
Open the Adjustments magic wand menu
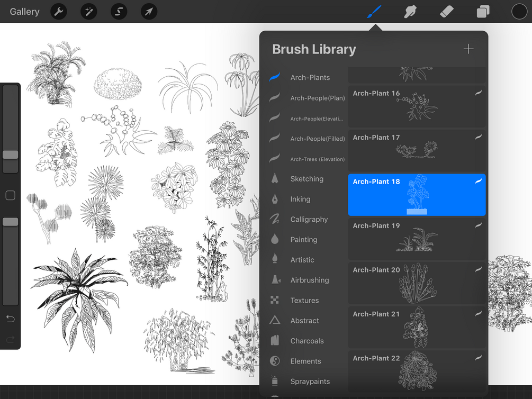(x=89, y=12)
